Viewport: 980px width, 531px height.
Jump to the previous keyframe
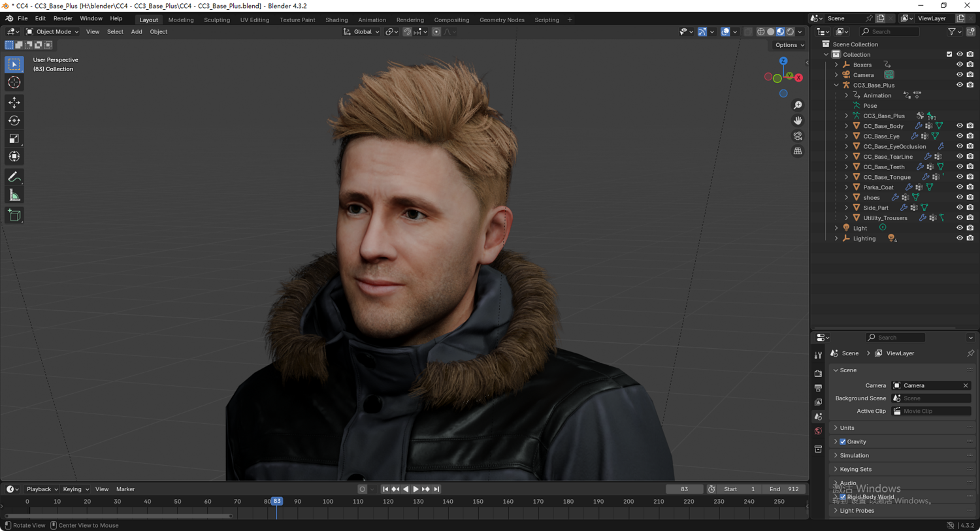pos(395,489)
